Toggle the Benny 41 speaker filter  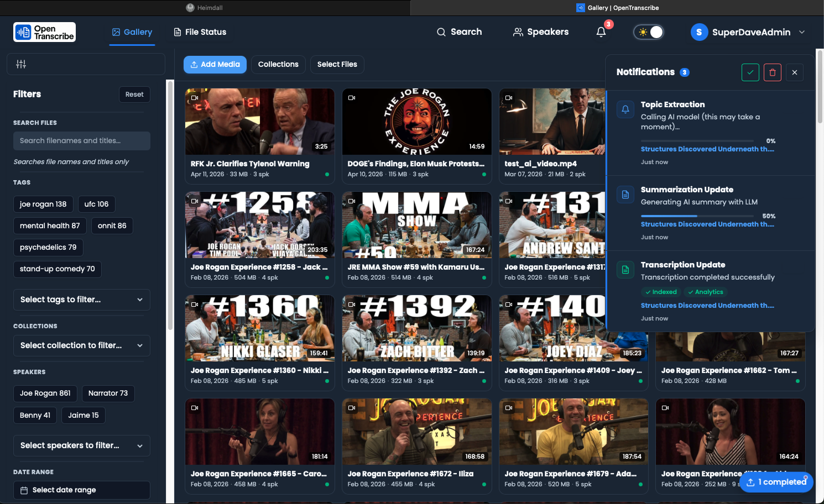tap(35, 416)
